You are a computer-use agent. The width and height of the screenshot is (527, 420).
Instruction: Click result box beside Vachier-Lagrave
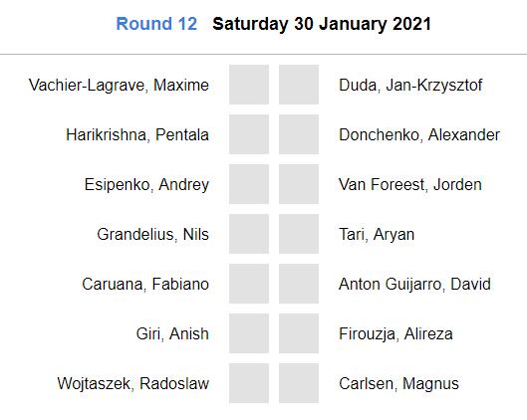tap(249, 85)
